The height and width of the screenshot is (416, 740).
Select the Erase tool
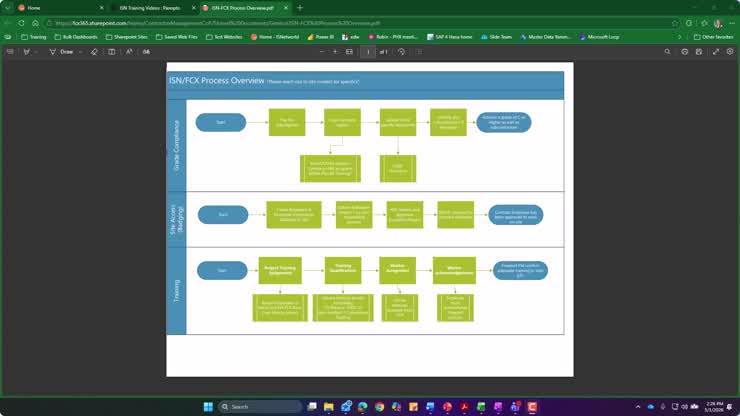[x=94, y=52]
